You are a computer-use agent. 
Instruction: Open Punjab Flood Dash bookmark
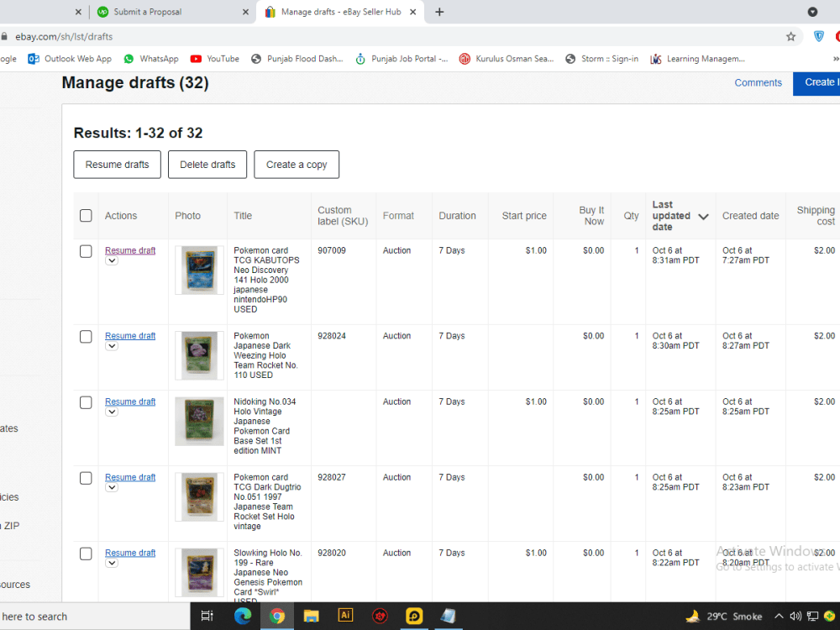(x=297, y=59)
